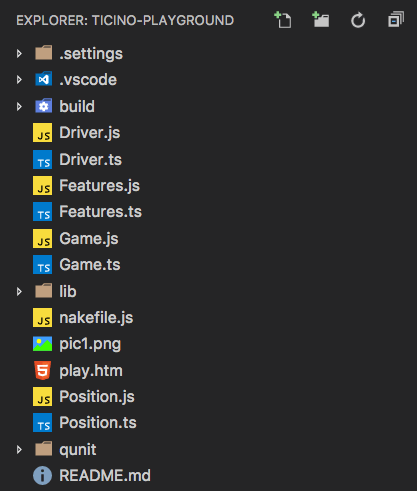Click the HTML5 icon beside play.htm
This screenshot has height=491, width=417.
coord(43,370)
